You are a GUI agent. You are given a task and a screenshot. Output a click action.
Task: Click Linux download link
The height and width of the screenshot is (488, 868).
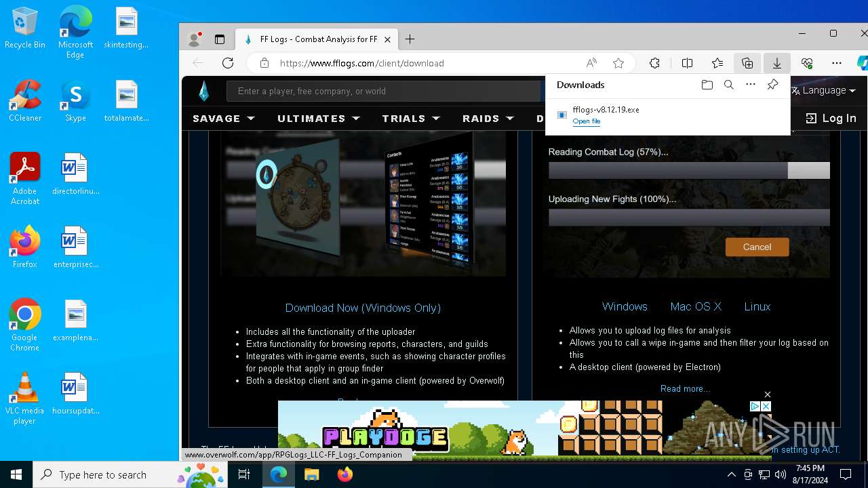(757, 306)
